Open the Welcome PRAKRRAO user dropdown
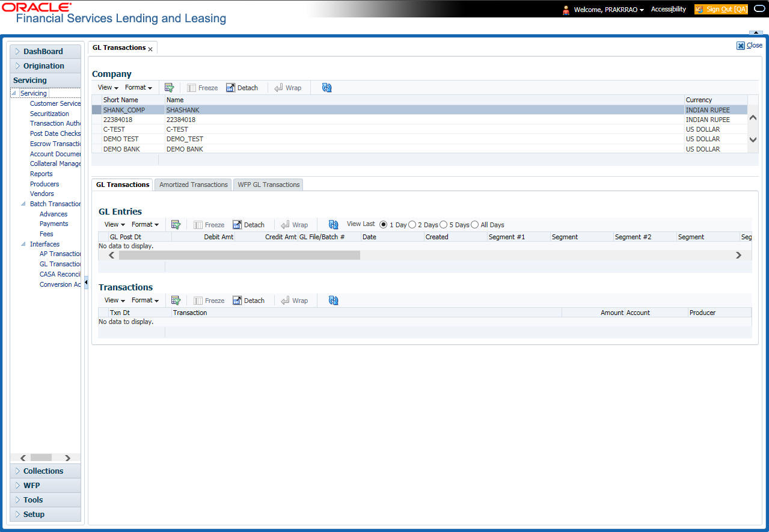This screenshot has width=769, height=532. tap(608, 10)
